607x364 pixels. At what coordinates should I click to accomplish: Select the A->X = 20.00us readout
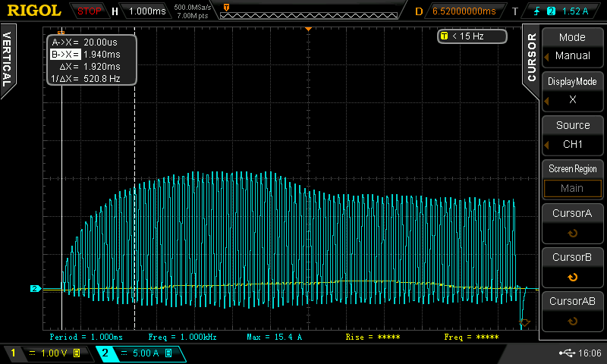(x=85, y=42)
